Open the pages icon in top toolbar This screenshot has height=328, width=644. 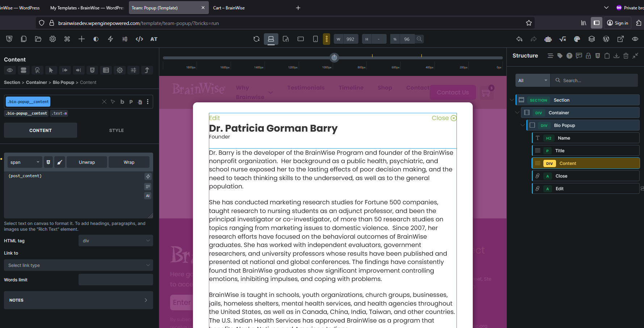24,39
